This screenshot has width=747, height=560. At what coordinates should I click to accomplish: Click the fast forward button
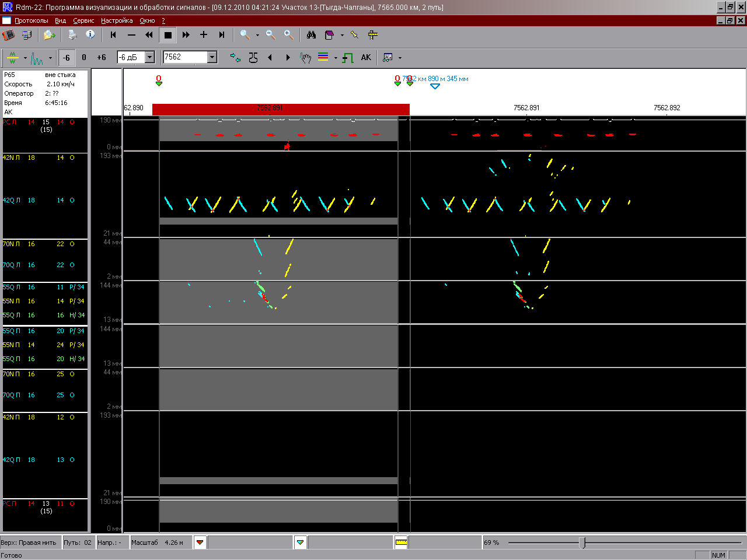pyautogui.click(x=186, y=35)
